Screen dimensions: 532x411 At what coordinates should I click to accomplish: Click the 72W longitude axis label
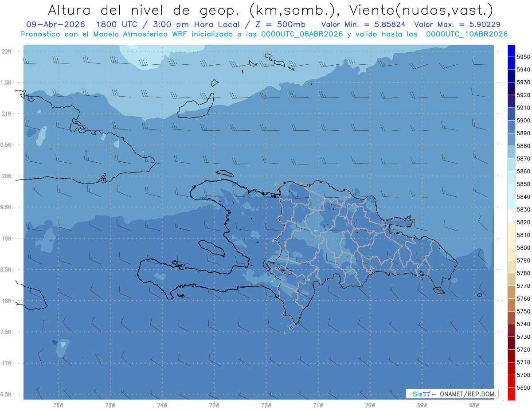point(266,405)
